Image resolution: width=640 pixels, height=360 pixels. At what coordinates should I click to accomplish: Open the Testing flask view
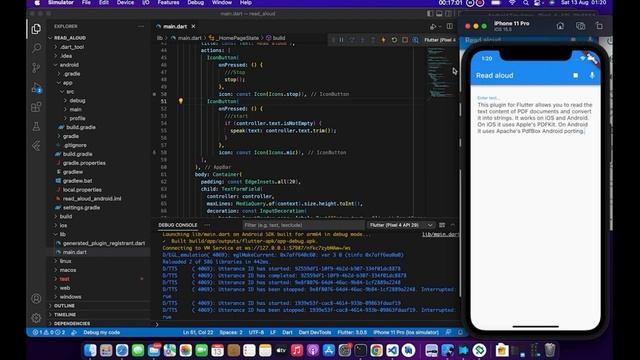click(x=36, y=127)
